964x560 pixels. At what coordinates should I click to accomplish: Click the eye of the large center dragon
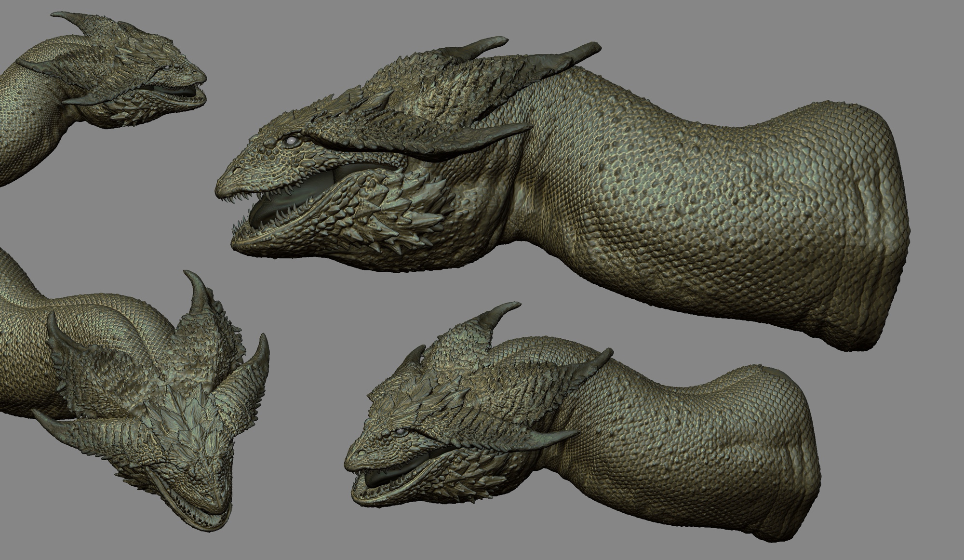pyautogui.click(x=291, y=141)
